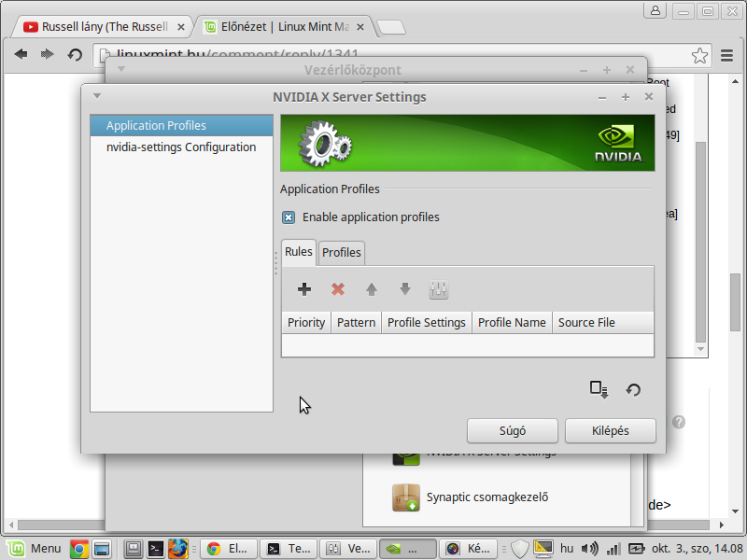747x560 pixels.
Task: Switch to El... Chrome taskbar window
Action: 229,549
